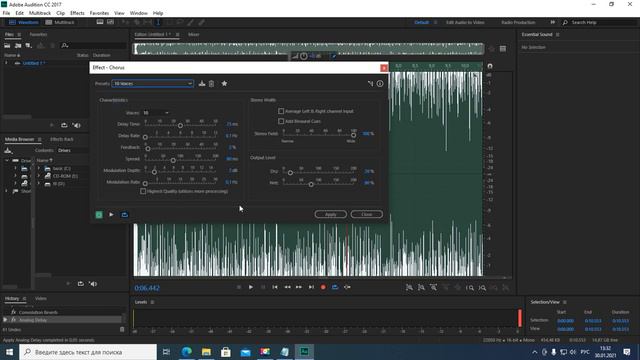
Task: Open the Multitrack menu
Action: point(40,13)
